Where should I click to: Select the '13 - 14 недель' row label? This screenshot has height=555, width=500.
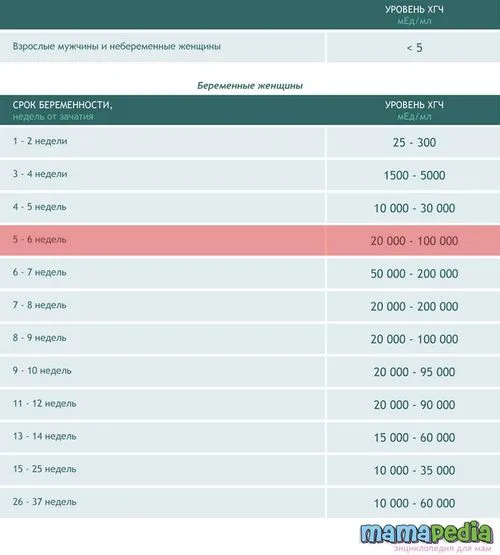click(45, 436)
